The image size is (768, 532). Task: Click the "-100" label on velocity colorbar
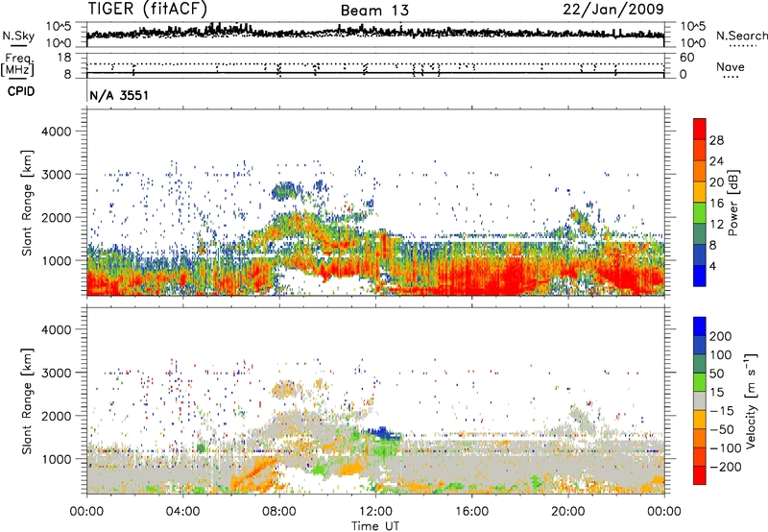pos(725,448)
